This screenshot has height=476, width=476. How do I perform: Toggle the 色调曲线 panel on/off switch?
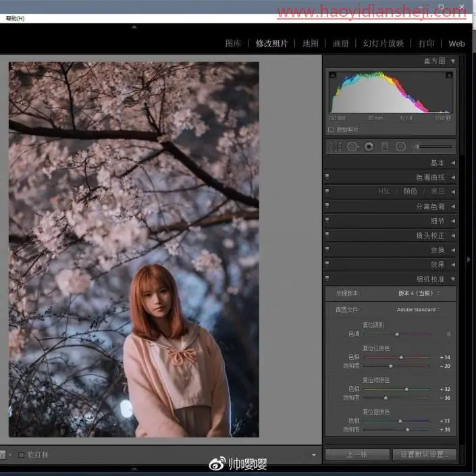[x=327, y=176]
